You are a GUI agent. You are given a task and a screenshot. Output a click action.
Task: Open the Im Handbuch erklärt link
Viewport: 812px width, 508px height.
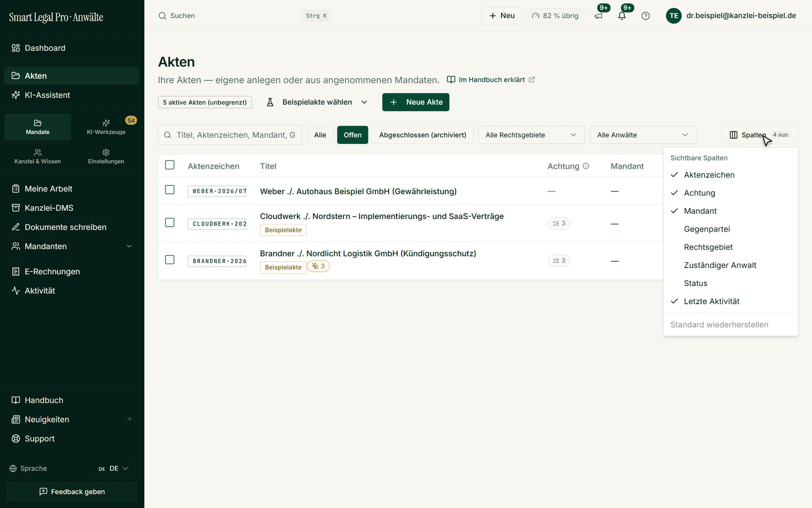point(491,80)
